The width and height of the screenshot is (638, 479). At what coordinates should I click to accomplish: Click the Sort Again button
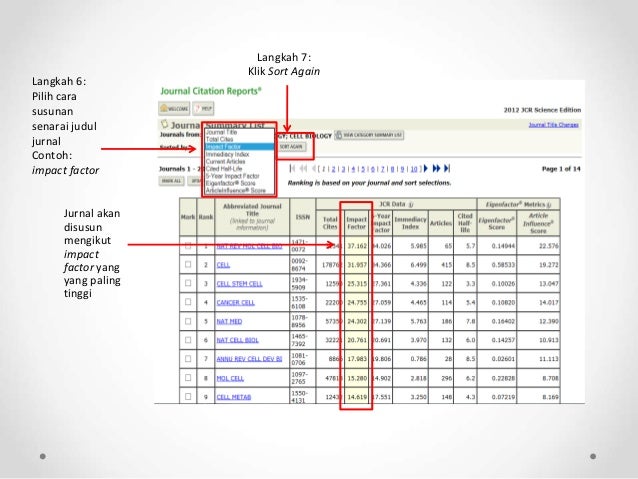291,147
